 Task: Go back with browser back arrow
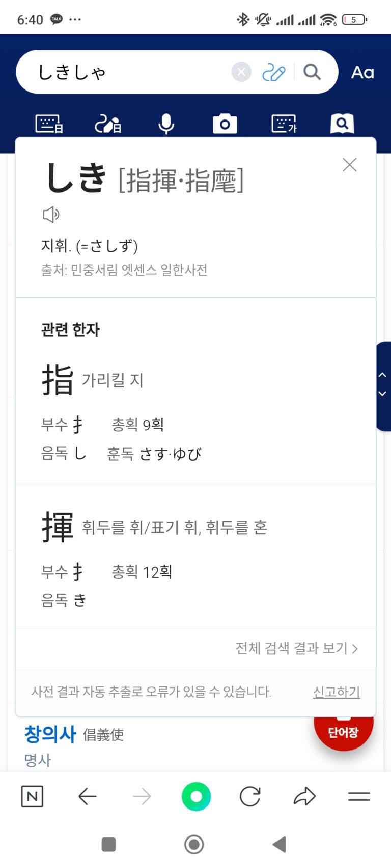(88, 796)
